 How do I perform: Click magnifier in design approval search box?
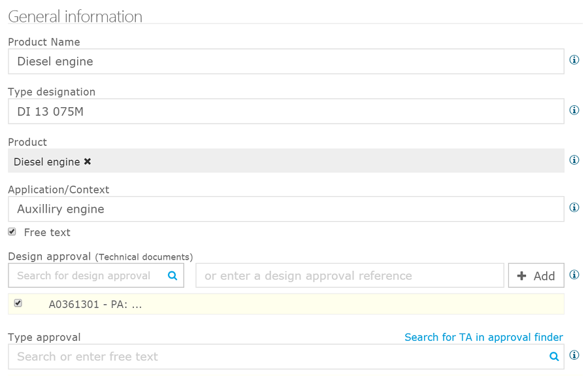pos(172,276)
